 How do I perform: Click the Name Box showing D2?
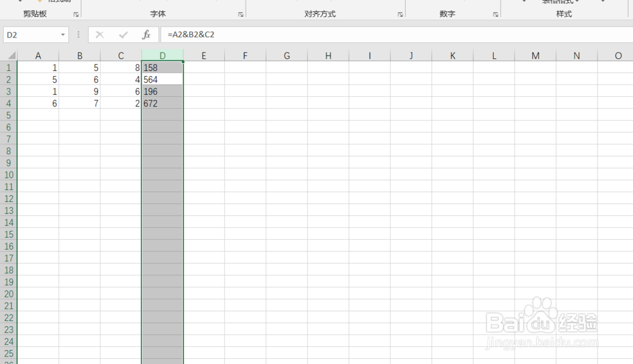pyautogui.click(x=32, y=35)
